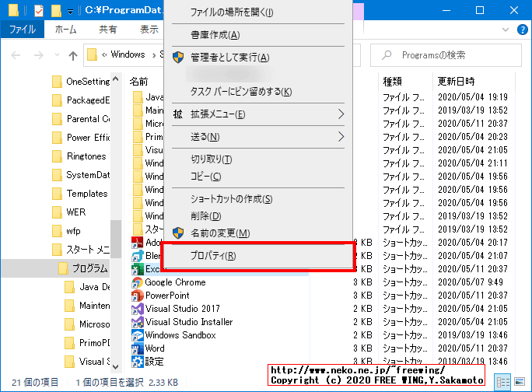This screenshot has height=392, width=532.
Task: Expand the 送る(N) submenu
Action: (x=258, y=137)
